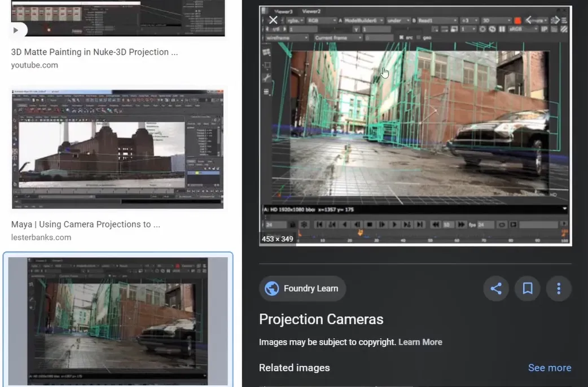Toggle the geo checkbox in the viewer

coord(418,38)
